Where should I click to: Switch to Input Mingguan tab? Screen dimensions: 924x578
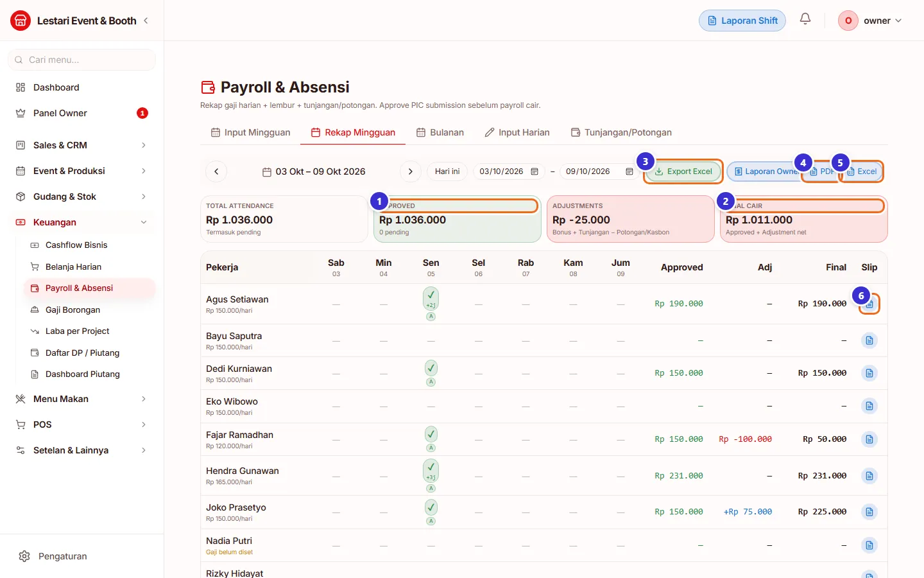(250, 132)
